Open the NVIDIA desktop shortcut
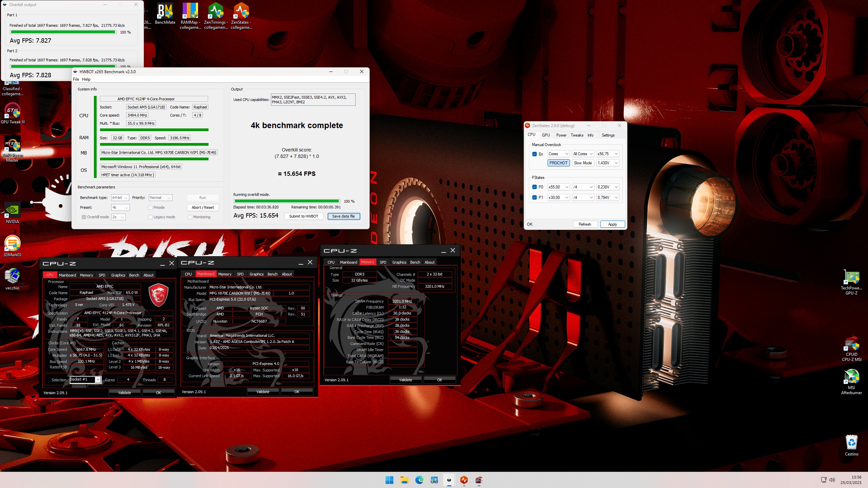This screenshot has height=488, width=868. point(13,213)
